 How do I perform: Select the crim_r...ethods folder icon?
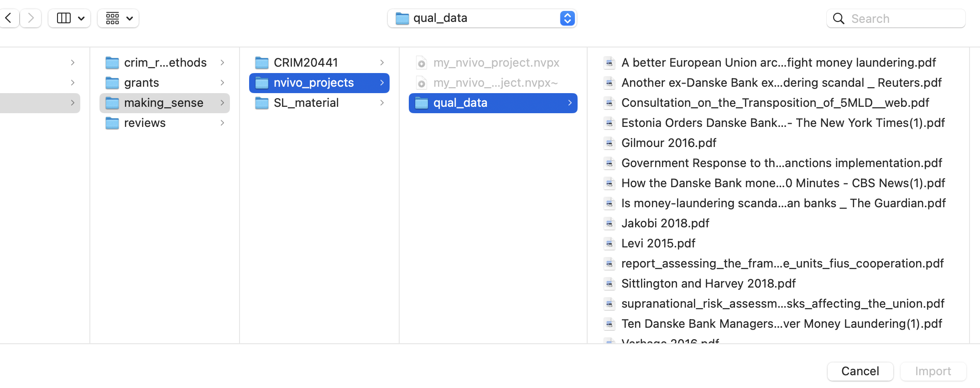click(x=112, y=63)
